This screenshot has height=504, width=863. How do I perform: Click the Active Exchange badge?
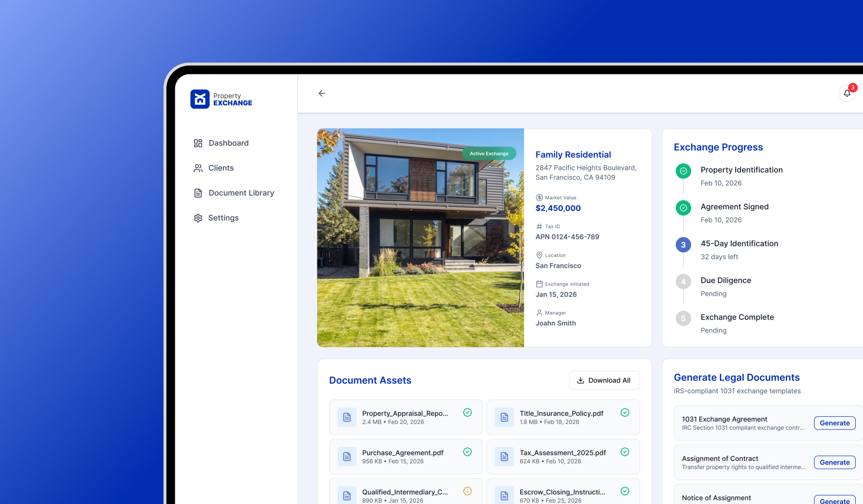pos(489,154)
